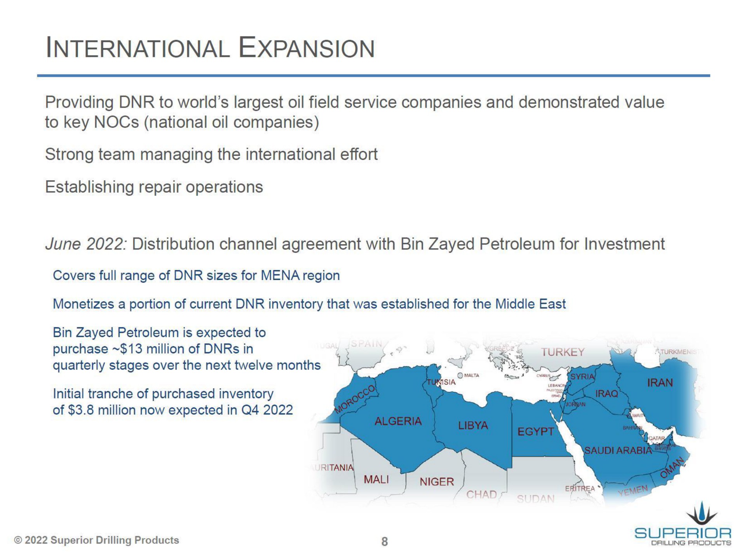
Task: Select the International Expansion slide title
Action: click(210, 48)
